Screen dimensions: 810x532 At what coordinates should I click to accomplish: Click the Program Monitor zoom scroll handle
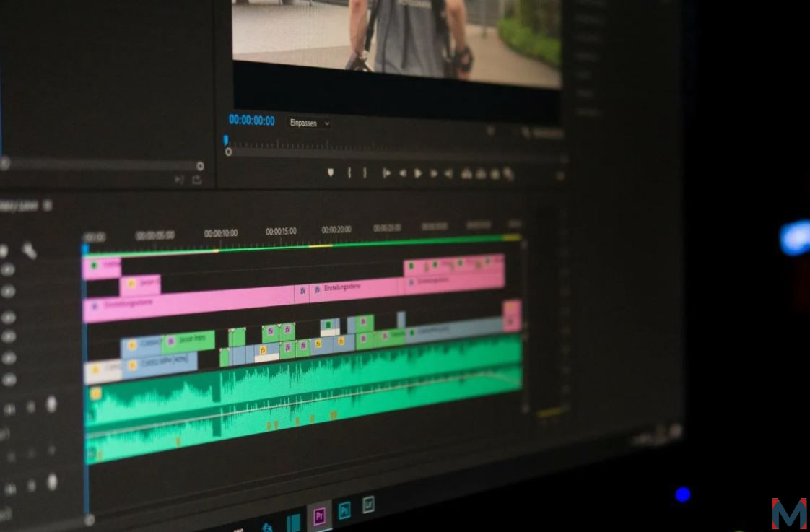pos(228,152)
